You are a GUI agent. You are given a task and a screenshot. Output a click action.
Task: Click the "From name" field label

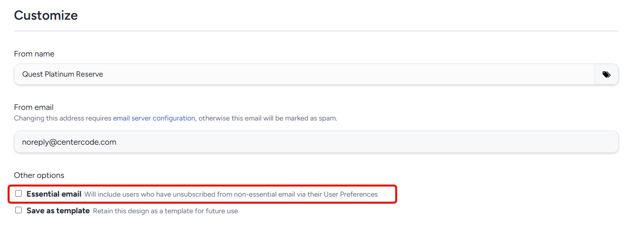tap(34, 54)
